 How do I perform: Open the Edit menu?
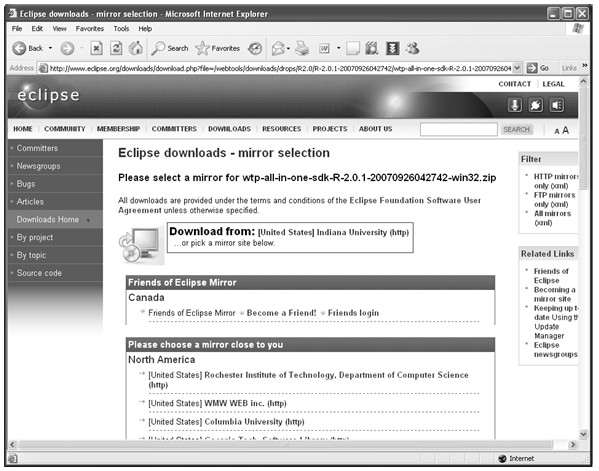pyautogui.click(x=37, y=29)
